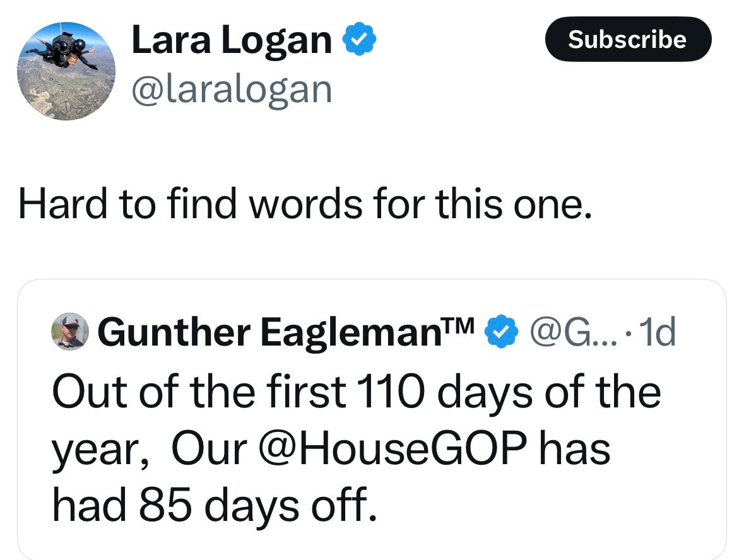Viewport: 744px width, 560px height.
Task: Click the verified badge beside Lara Logan
Action: pyautogui.click(x=360, y=41)
